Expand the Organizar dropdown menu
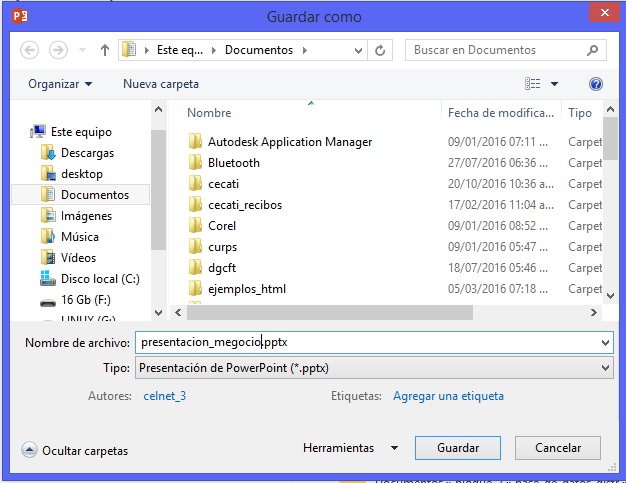Viewport: 626px width, 483px height. (60, 84)
